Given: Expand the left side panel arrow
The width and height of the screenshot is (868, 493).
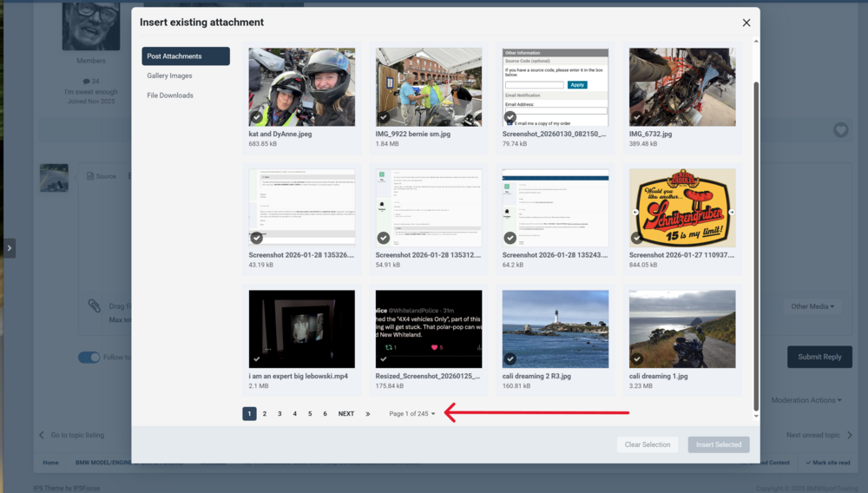Looking at the screenshot, I should point(9,248).
